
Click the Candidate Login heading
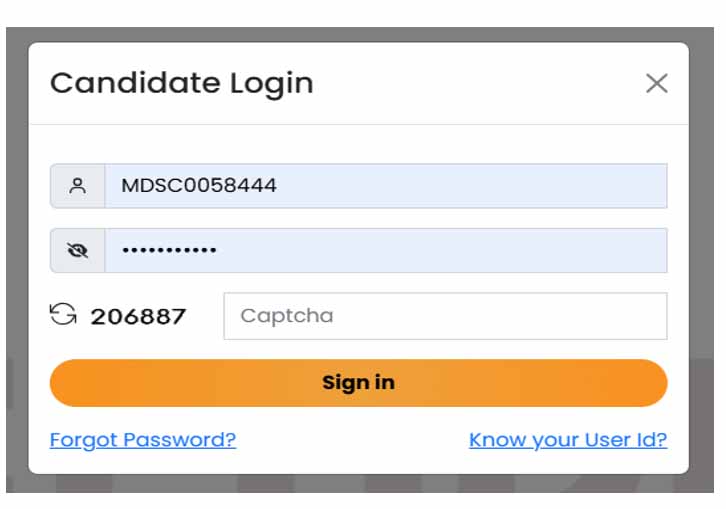click(181, 83)
